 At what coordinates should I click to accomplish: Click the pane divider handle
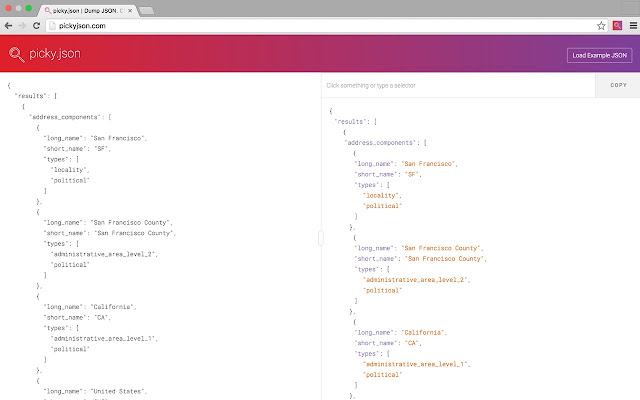[321, 238]
